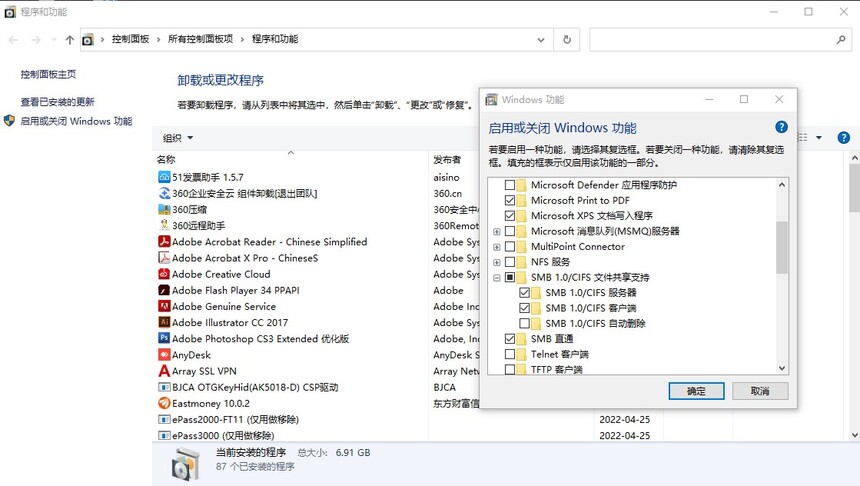Click the 360远程助手 program icon
Screen dimensions: 860x486
[164, 225]
